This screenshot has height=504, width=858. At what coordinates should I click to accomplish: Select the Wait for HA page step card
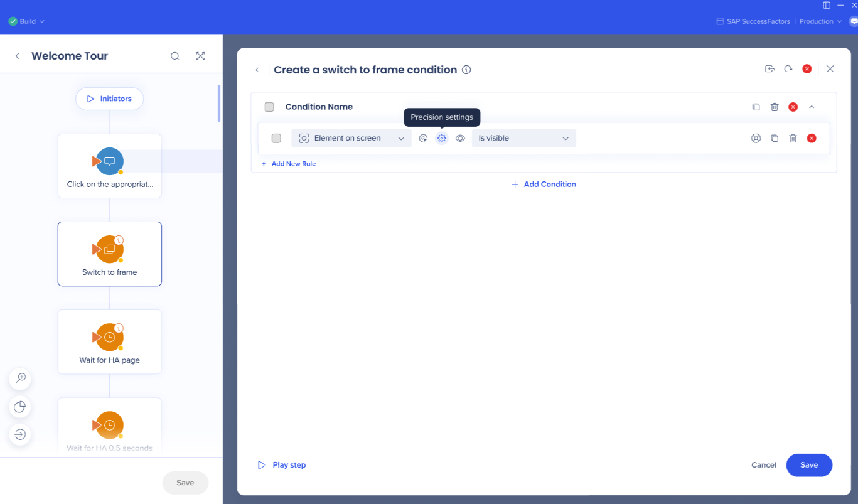point(110,342)
